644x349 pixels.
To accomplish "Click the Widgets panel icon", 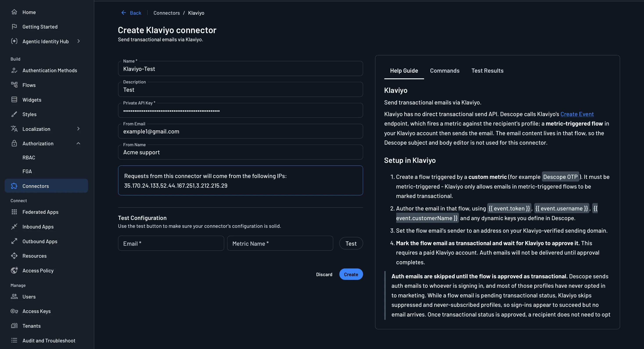I will (x=14, y=99).
